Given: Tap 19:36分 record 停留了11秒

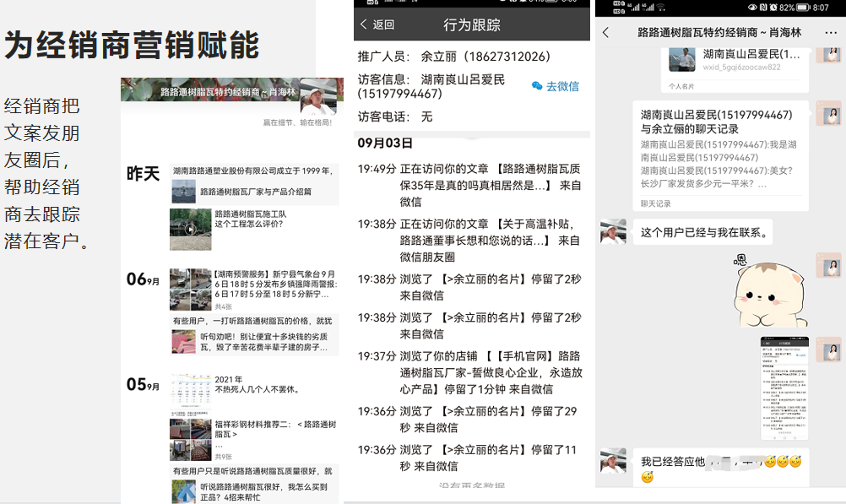Looking at the screenshot, I should [x=469, y=458].
